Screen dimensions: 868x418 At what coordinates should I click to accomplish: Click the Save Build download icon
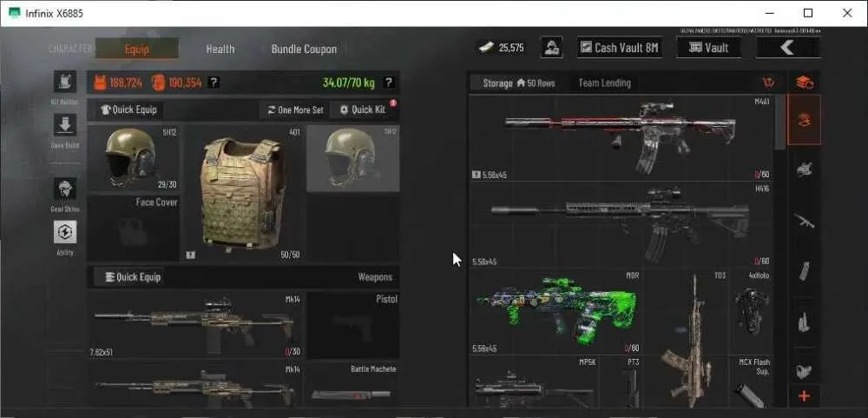pos(65,125)
